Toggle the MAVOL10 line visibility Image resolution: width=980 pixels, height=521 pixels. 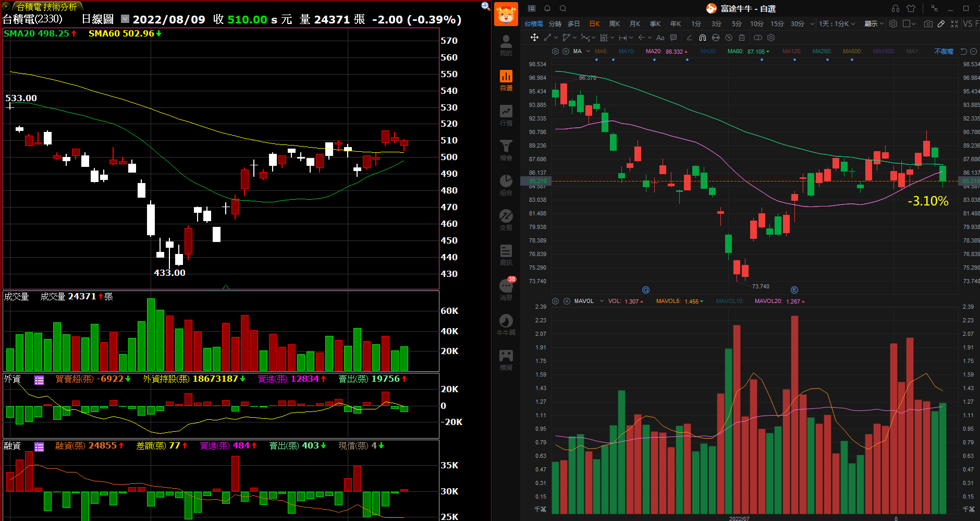[730, 301]
